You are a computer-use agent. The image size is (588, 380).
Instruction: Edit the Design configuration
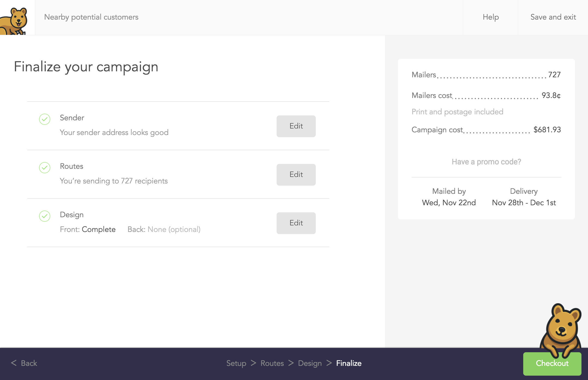coord(296,223)
